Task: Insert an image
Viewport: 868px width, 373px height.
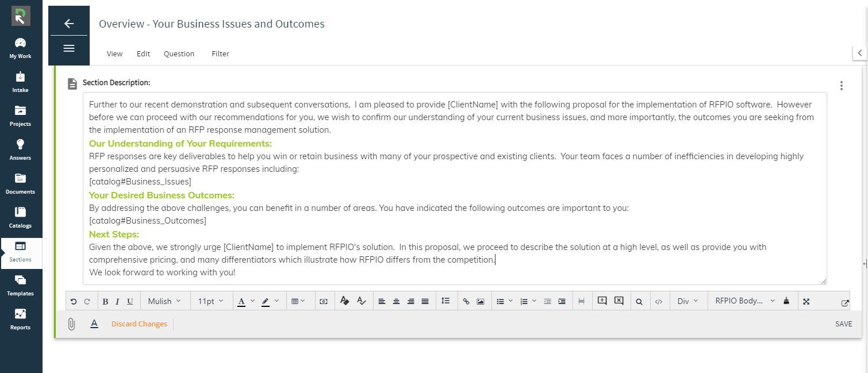Action: pos(481,301)
